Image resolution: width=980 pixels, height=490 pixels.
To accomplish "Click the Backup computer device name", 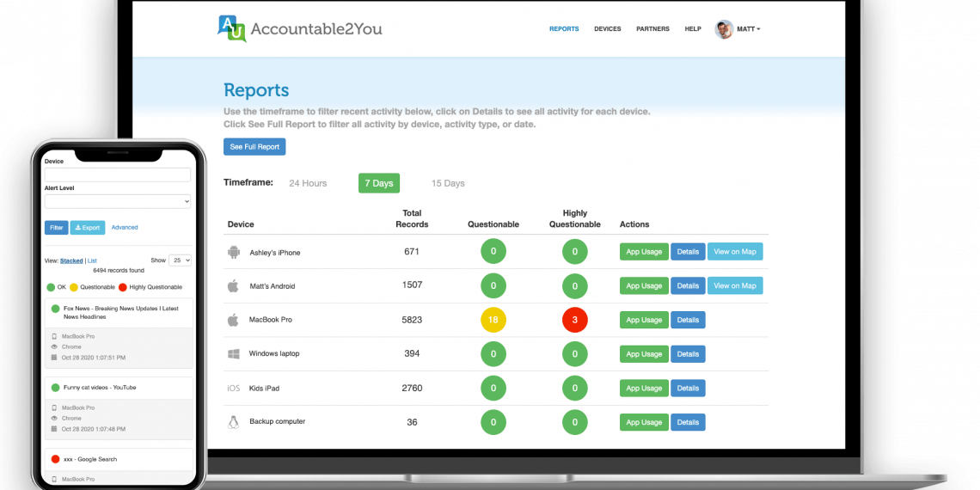I will click(278, 422).
